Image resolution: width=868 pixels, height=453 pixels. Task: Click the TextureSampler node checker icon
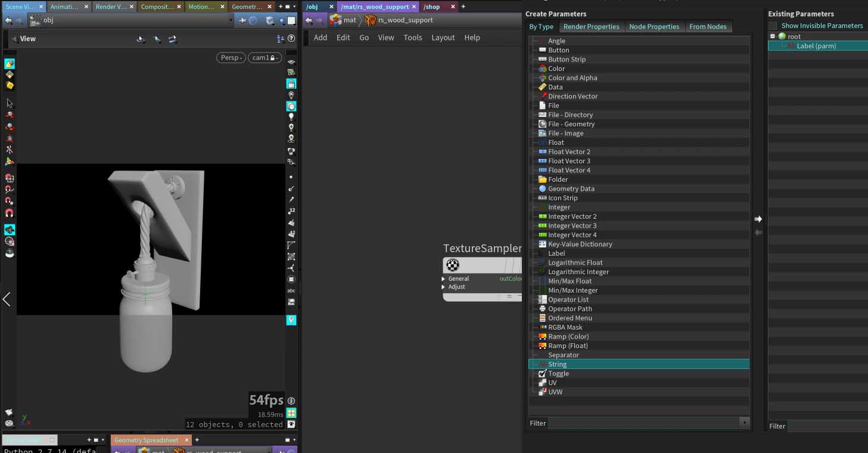coord(453,265)
